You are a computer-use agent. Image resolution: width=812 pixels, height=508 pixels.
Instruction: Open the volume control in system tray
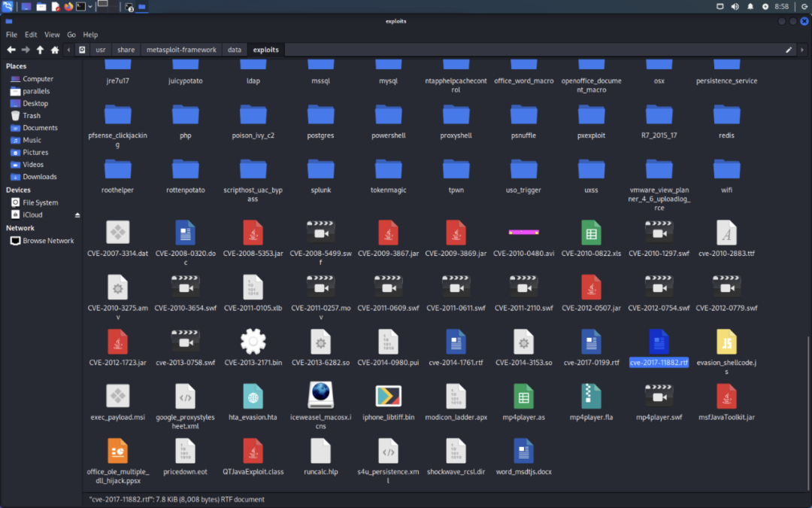point(735,7)
